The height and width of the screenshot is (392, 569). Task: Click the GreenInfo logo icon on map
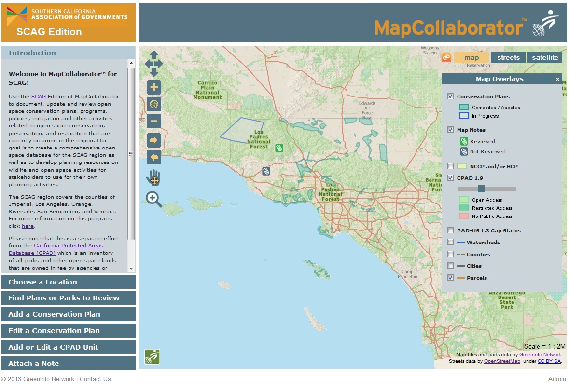click(153, 356)
